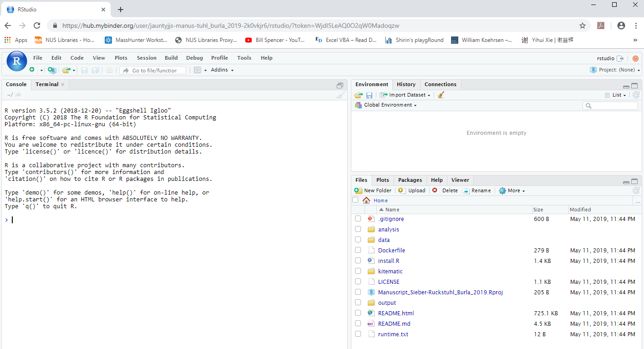Viewport: 644px width, 349px height.
Task: Switch to the Terminal tab
Action: [x=46, y=84]
